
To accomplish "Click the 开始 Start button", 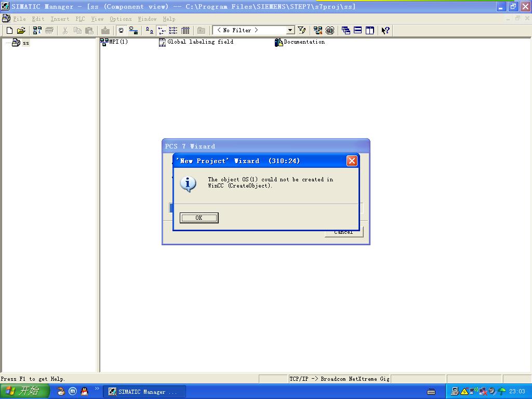I will pos(25,391).
